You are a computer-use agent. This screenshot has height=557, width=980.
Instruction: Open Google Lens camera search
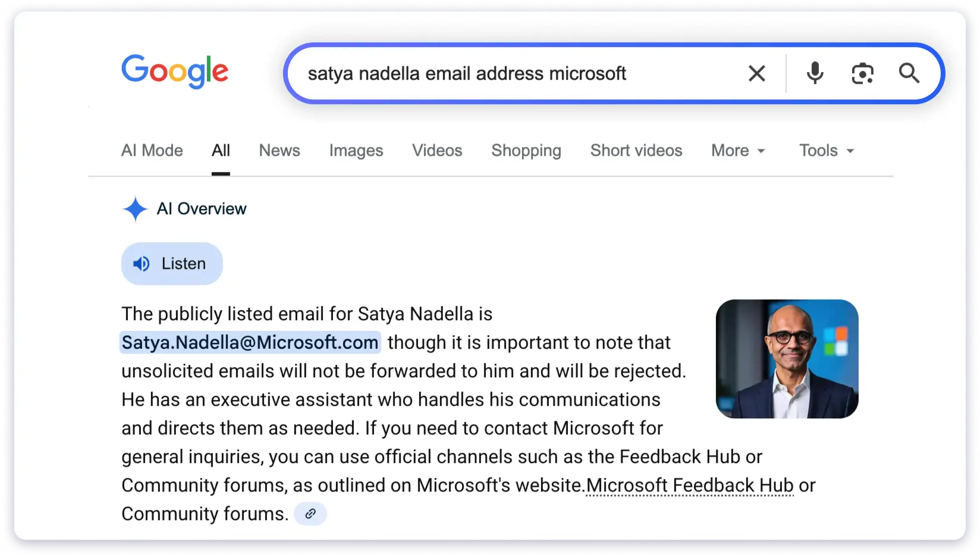pyautogui.click(x=862, y=73)
